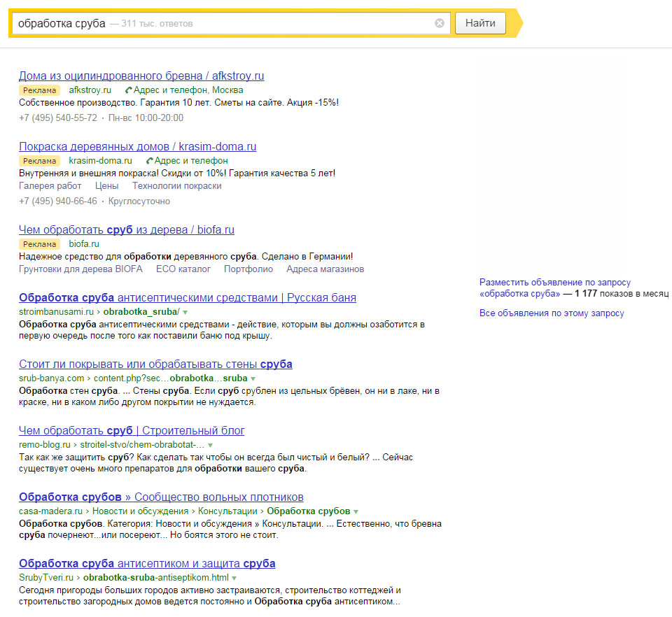Click Адрес и телефон link for krasim-doma.ru
The width and height of the screenshot is (672, 617).
pos(191,161)
